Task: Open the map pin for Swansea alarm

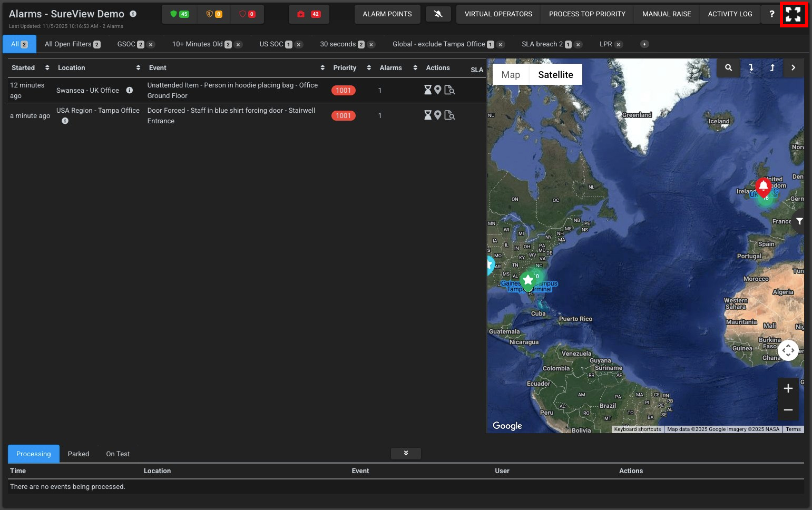Action: [437, 90]
